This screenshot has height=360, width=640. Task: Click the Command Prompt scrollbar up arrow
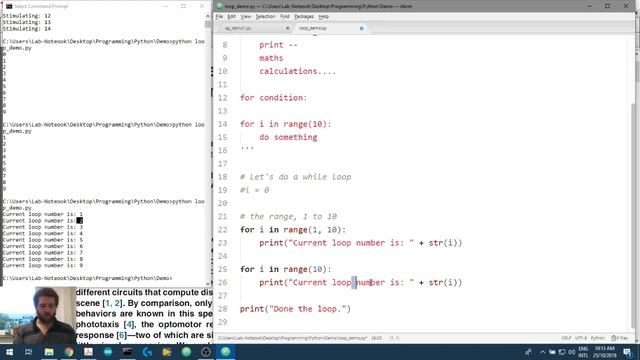208,16
